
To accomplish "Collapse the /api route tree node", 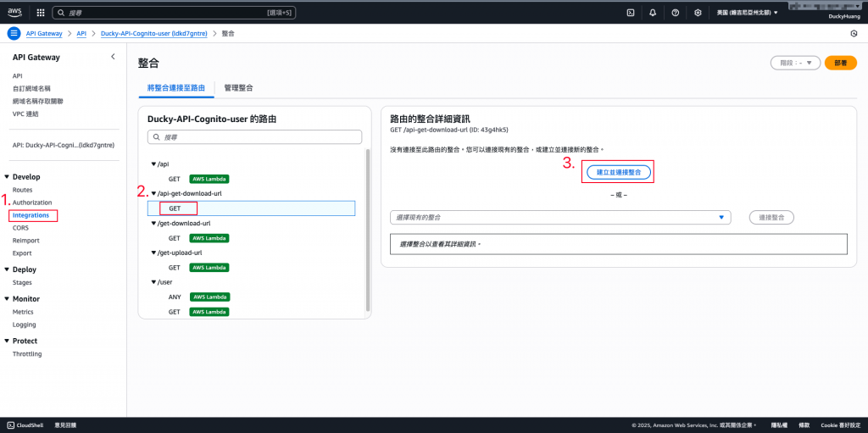I will click(x=154, y=164).
